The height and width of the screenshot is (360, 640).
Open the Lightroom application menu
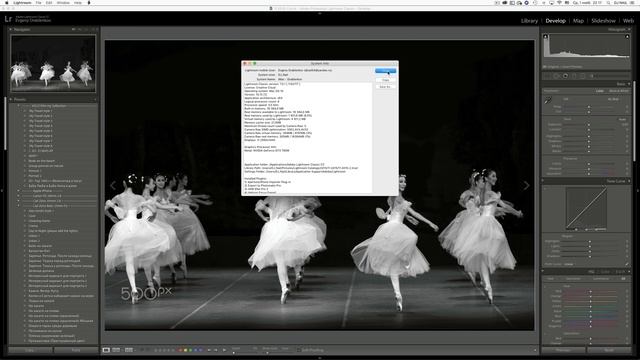(22, 2)
